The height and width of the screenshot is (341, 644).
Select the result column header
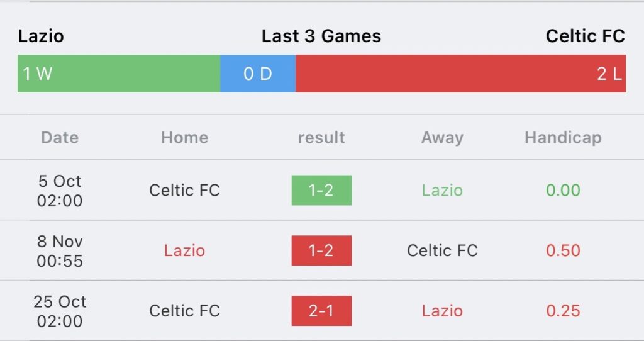[321, 137]
